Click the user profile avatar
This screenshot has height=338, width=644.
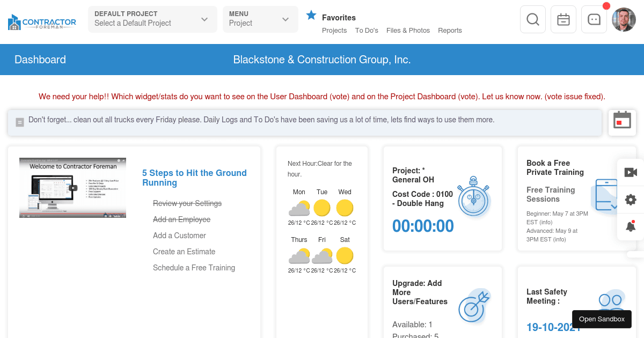point(624,20)
